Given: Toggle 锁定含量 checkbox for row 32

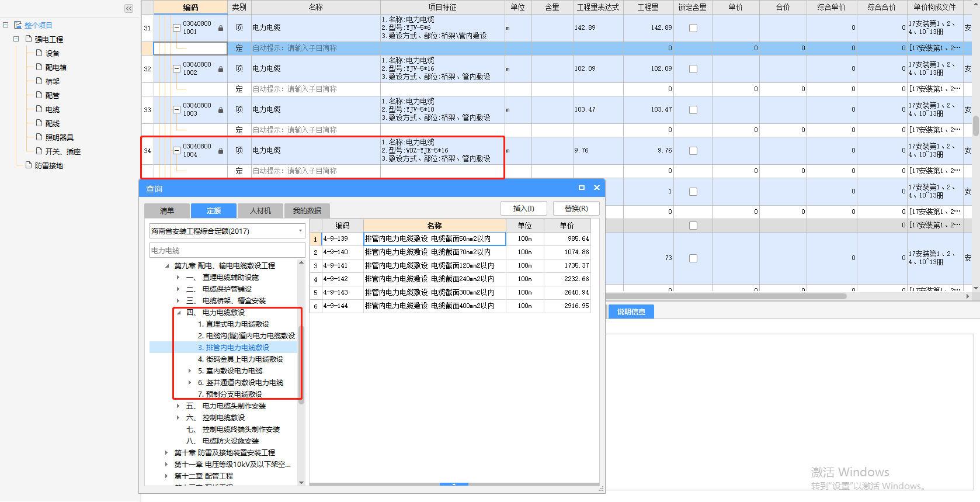Looking at the screenshot, I should [x=693, y=69].
